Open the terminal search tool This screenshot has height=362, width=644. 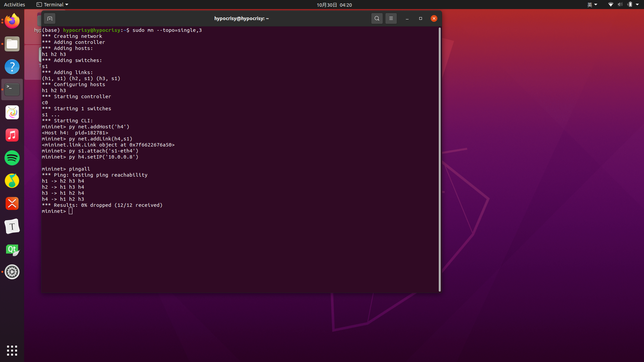(x=377, y=18)
